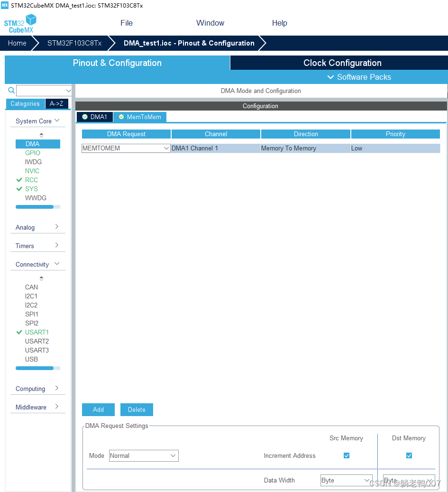Image resolution: width=448 pixels, height=492 pixels.
Task: Expand the Timers category
Action: pyautogui.click(x=37, y=246)
